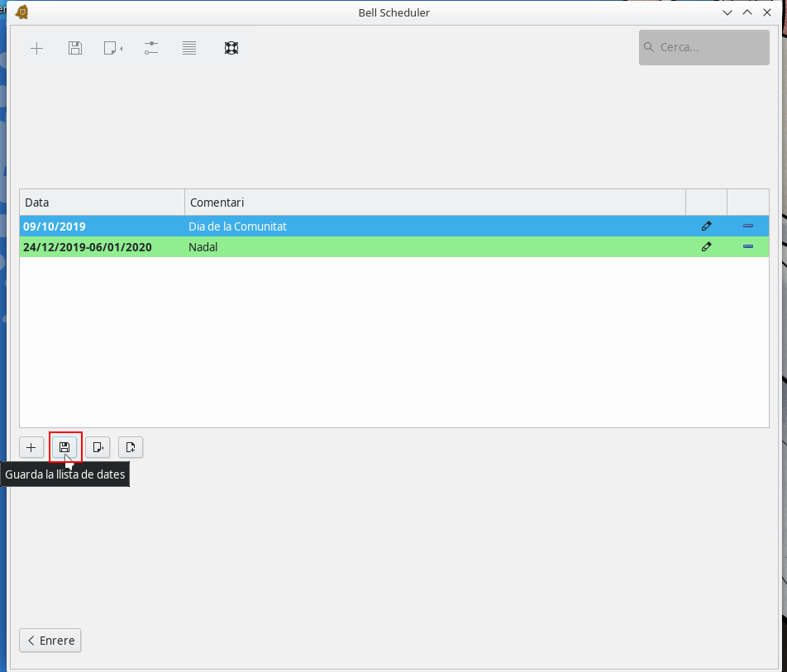Screen dimensions: 787x672
Task: Click the top toolbar import page icon
Action: (x=112, y=48)
